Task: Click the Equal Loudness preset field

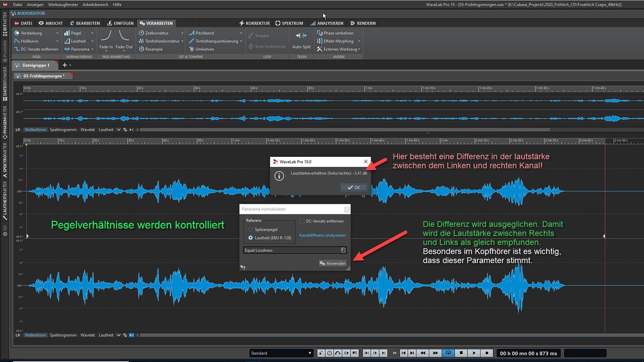Action: [x=295, y=250]
